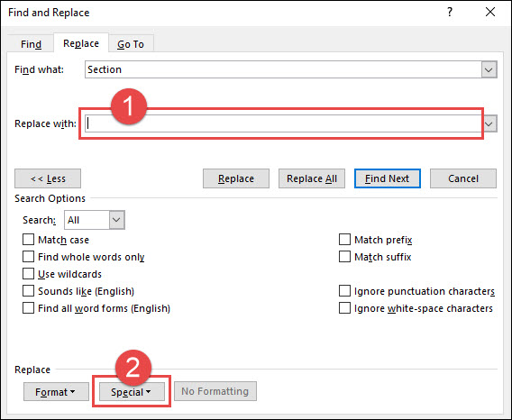The image size is (512, 420).
Task: Enable Ignore white-space characters
Action: pyautogui.click(x=344, y=308)
